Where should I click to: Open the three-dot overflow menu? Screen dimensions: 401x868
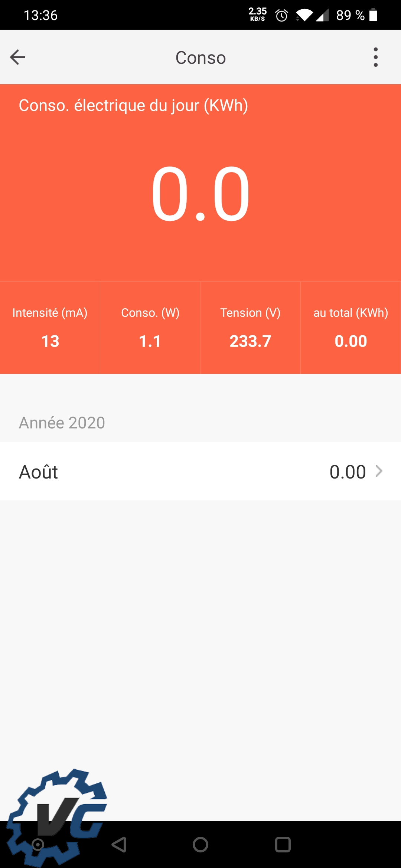(x=375, y=57)
